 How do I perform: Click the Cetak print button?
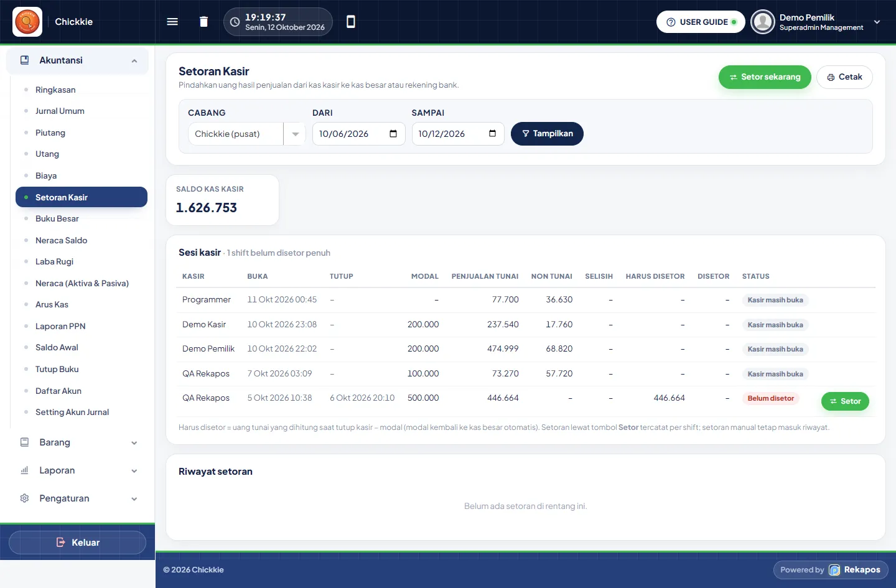(844, 77)
